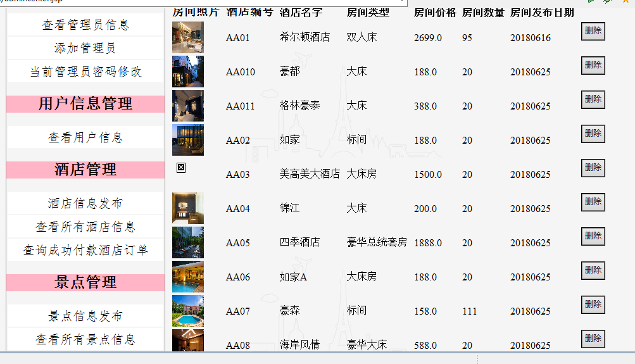Click the broken image icon for AA03
This screenshot has height=364, width=635.
click(181, 168)
